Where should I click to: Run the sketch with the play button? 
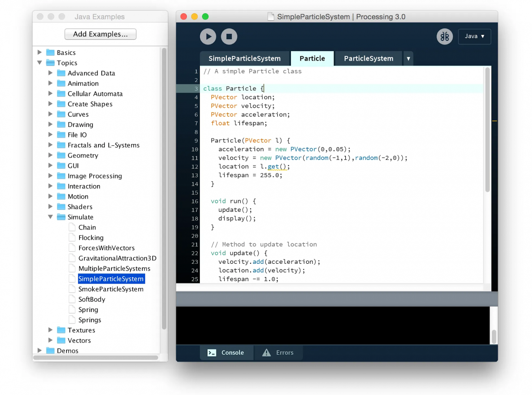(x=208, y=36)
